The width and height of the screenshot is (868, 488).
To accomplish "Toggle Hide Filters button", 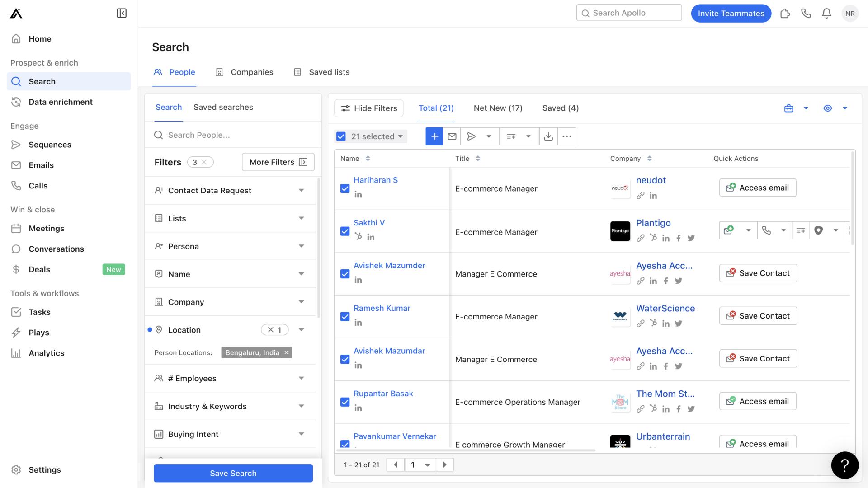I will [369, 108].
